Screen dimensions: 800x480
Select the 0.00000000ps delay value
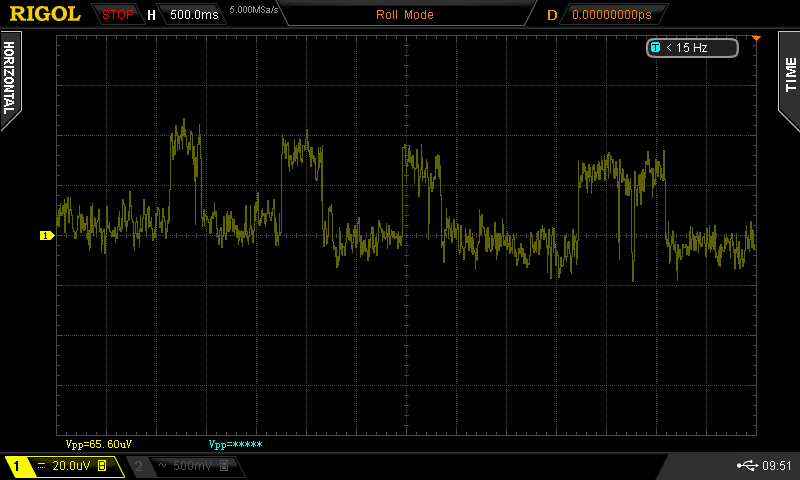(x=612, y=15)
